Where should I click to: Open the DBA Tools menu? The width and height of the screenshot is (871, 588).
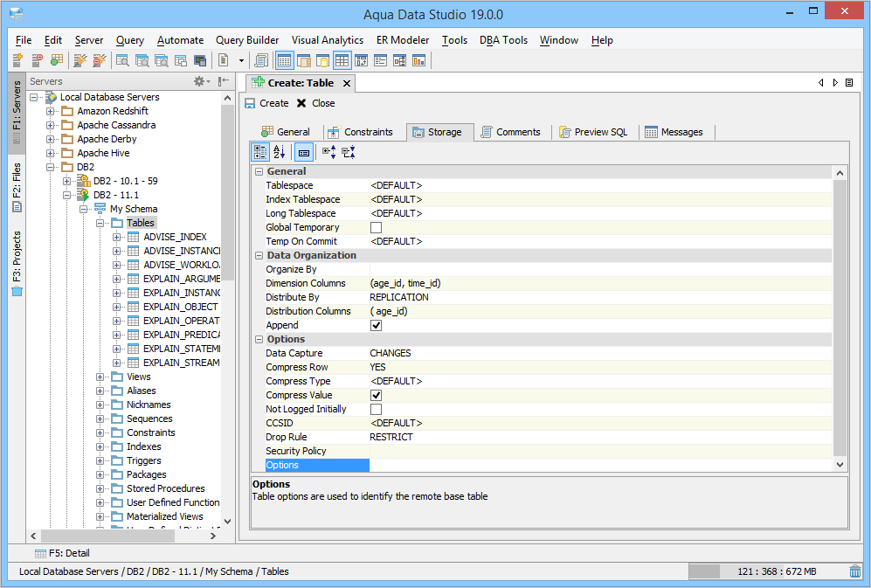503,40
